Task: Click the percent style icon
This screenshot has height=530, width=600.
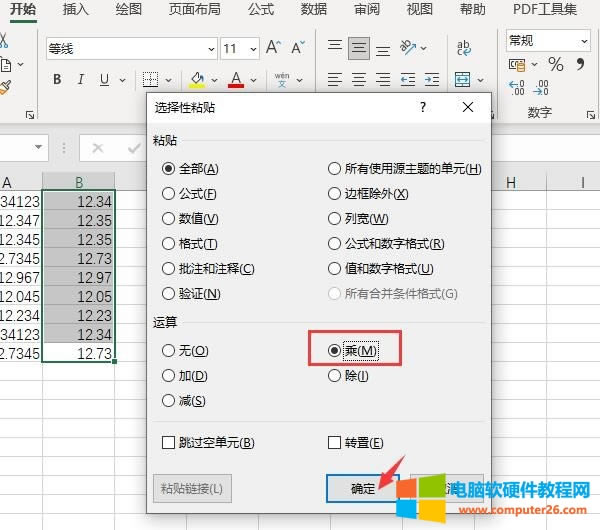Action: pos(555,65)
